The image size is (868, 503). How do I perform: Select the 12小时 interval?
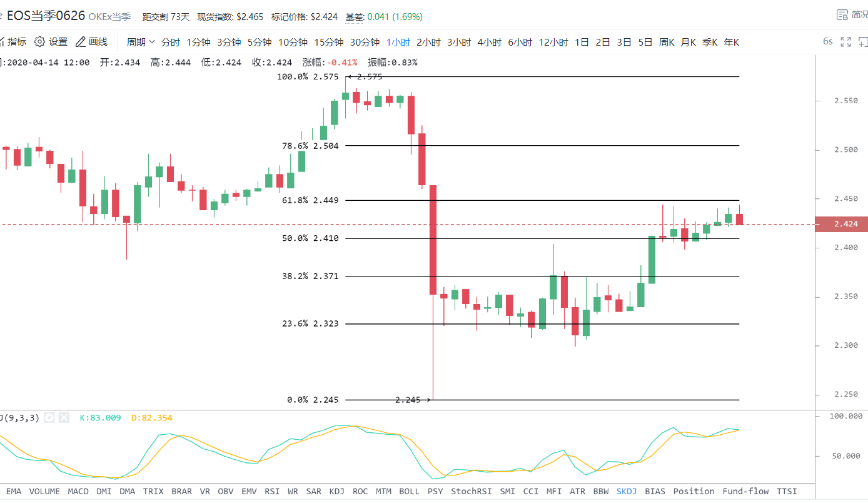point(553,43)
